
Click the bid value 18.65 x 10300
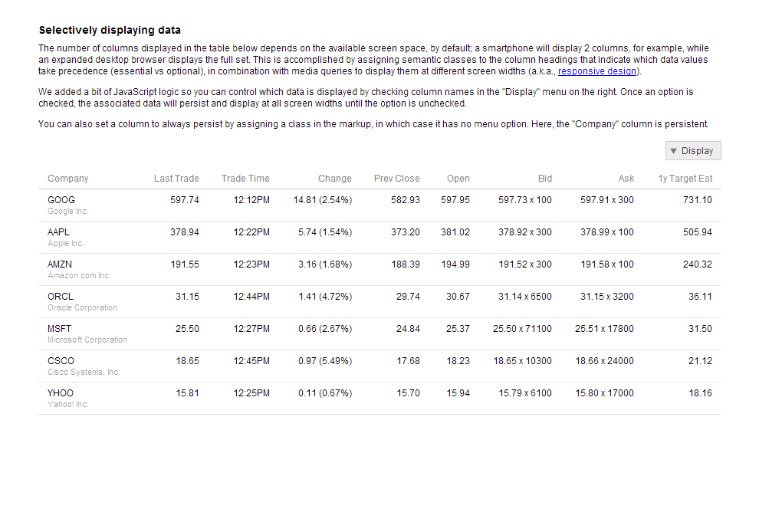pos(522,360)
